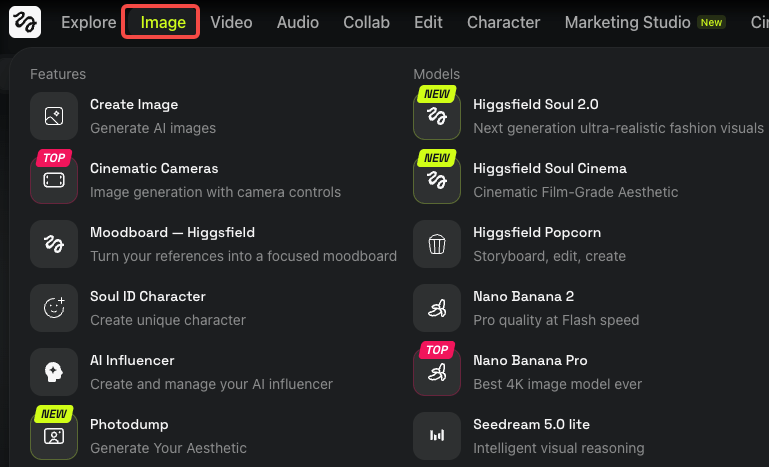Select the Nano Banana Pro icon

[437, 372]
